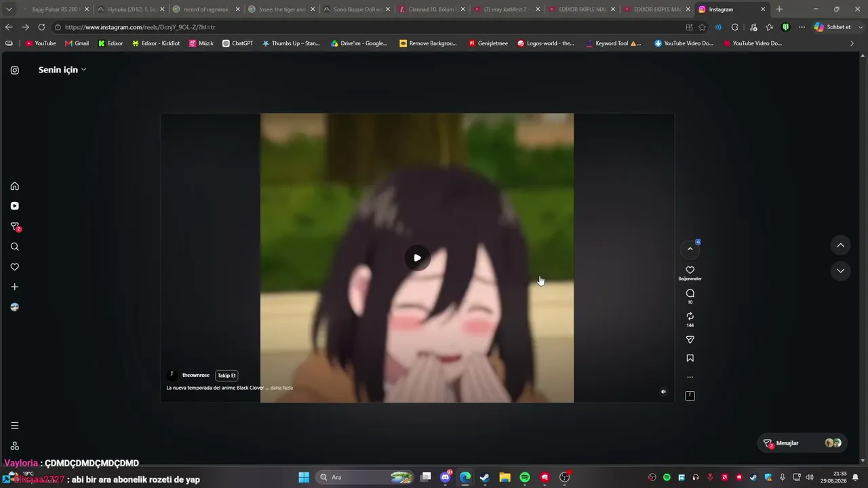Click the Instagram logo at the top left
Image resolution: width=868 pixels, height=488 pixels.
[x=14, y=70]
